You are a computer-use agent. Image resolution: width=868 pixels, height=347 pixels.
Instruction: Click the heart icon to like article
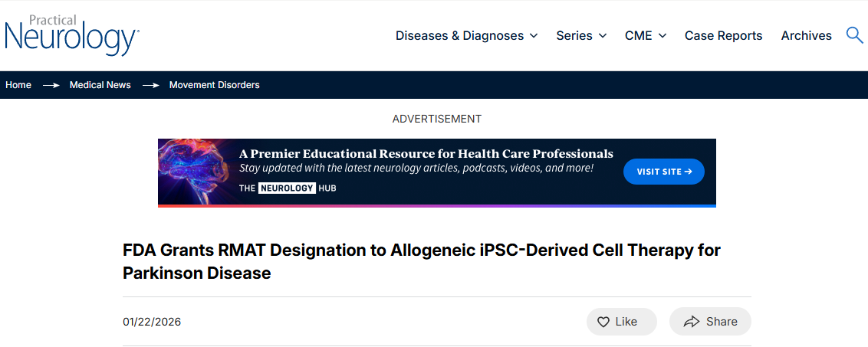603,322
